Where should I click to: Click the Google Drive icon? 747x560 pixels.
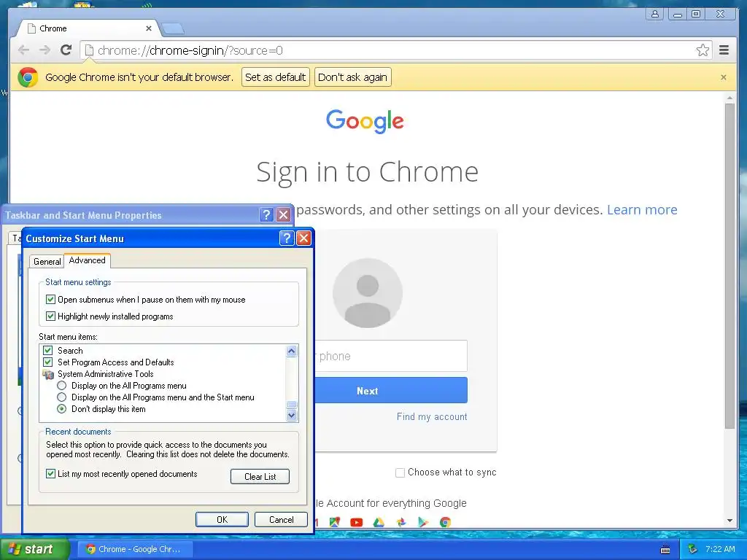point(379,522)
